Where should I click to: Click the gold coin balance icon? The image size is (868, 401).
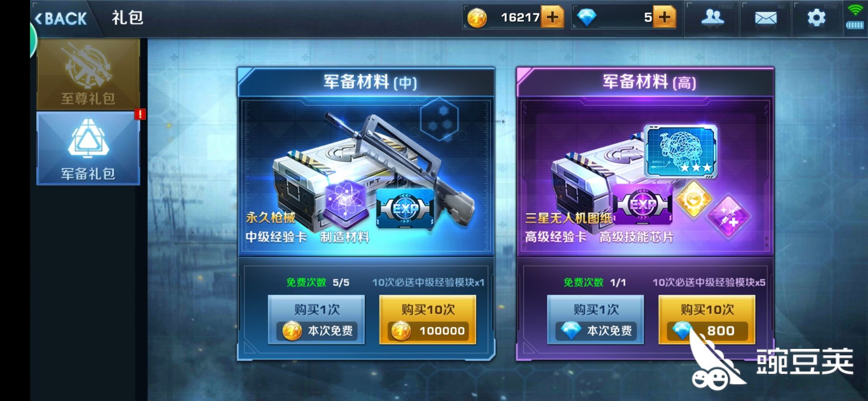coord(477,18)
